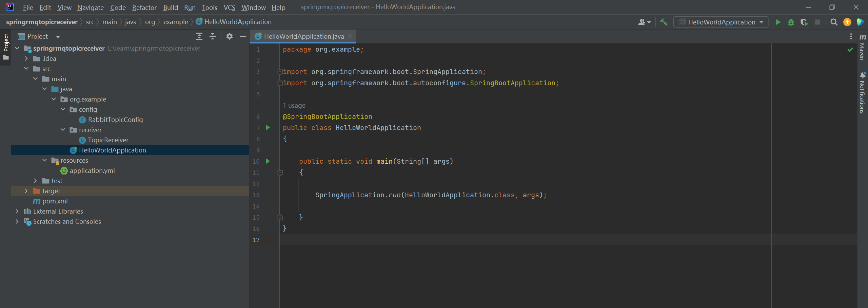Collapse the config package
The width and height of the screenshot is (868, 308).
click(63, 109)
